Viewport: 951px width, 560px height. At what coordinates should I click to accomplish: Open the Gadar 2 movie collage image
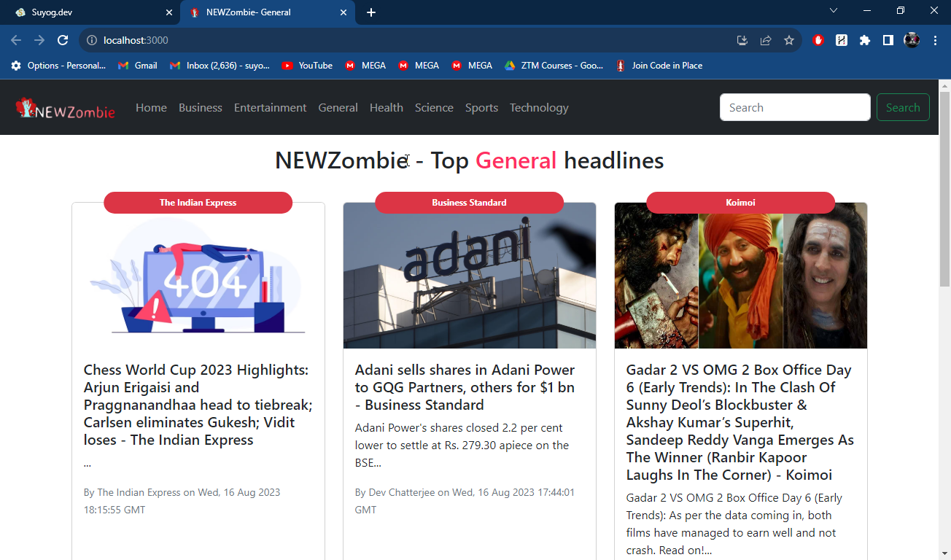741,276
